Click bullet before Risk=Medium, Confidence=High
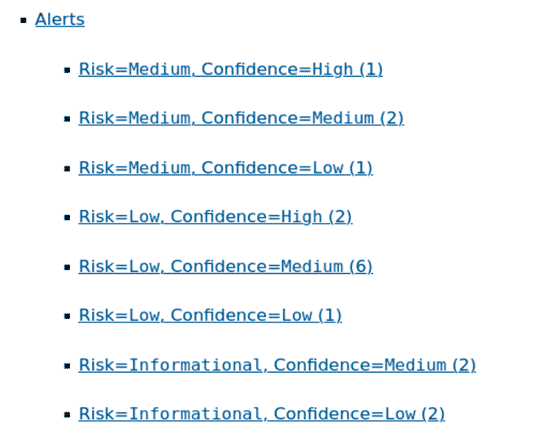Image resolution: width=533 pixels, height=447 pixels. 67,70
